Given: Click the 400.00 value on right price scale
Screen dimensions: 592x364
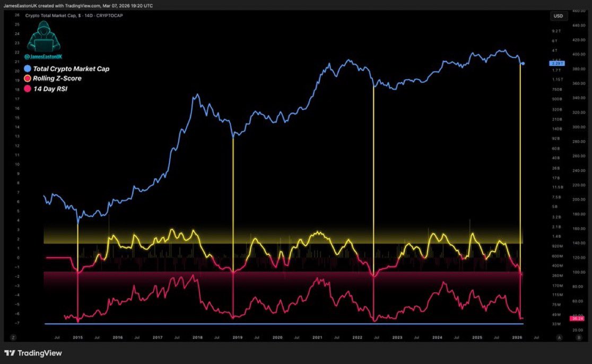Looking at the screenshot, I should [578, 54].
